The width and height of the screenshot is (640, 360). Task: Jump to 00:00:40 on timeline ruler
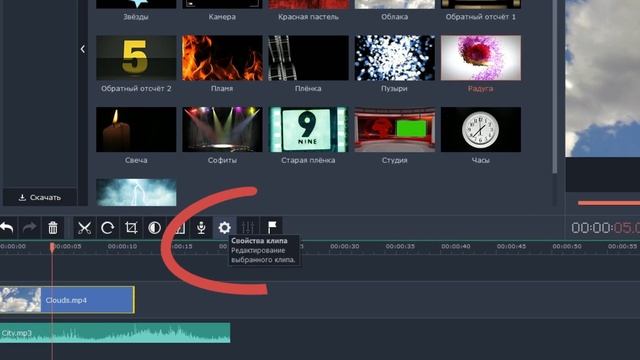click(x=456, y=246)
